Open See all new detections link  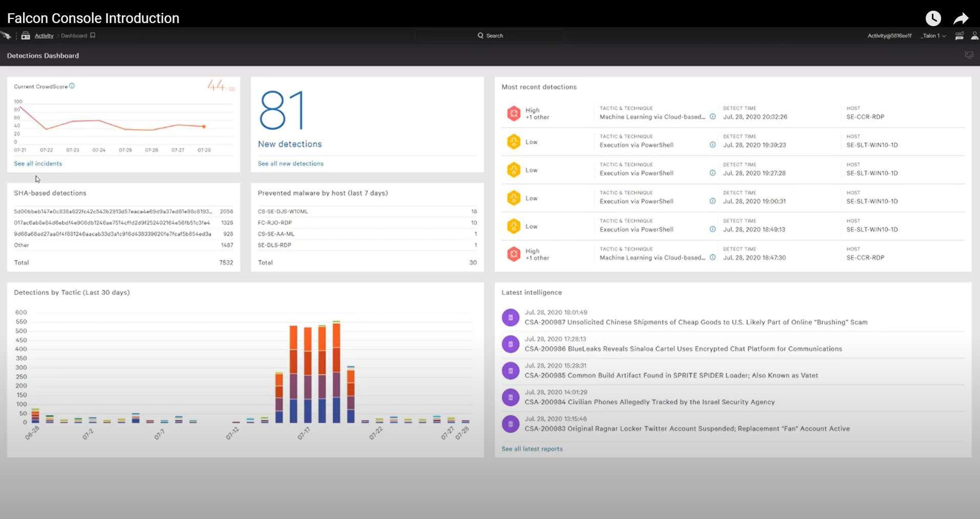point(291,163)
